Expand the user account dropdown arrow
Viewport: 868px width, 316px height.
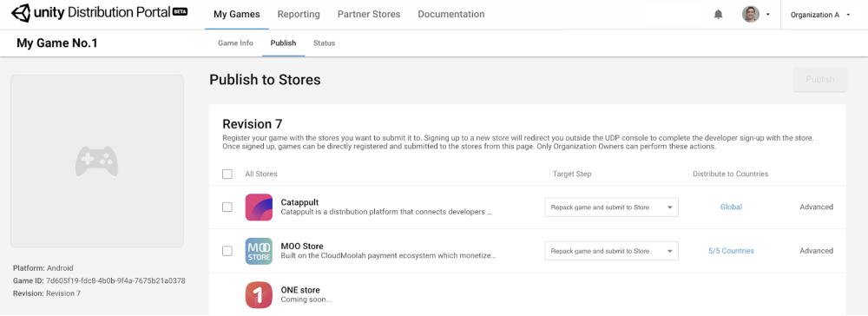(768, 15)
